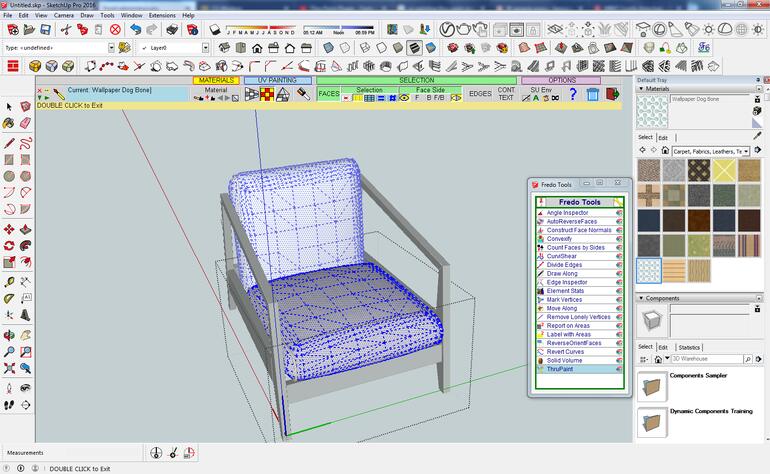Click the Iso view house icon
Image resolution: width=770 pixels, height=474 pixels.
(x=224, y=48)
